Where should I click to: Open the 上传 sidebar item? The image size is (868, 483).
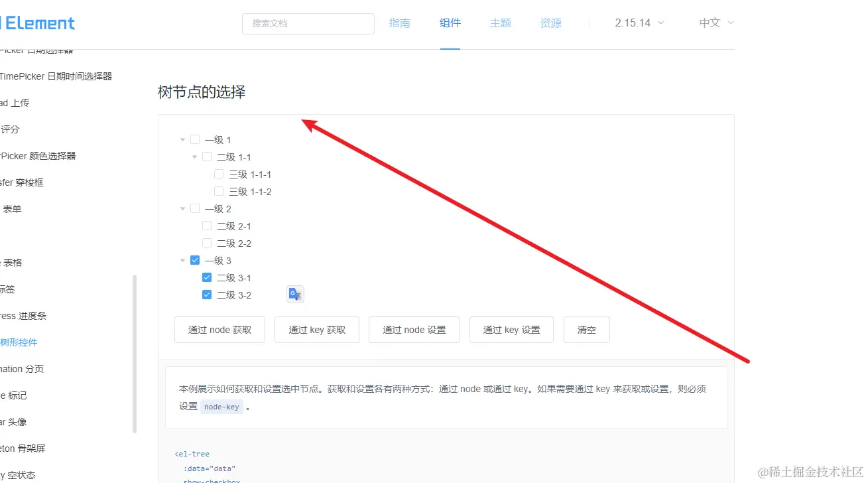(x=15, y=103)
